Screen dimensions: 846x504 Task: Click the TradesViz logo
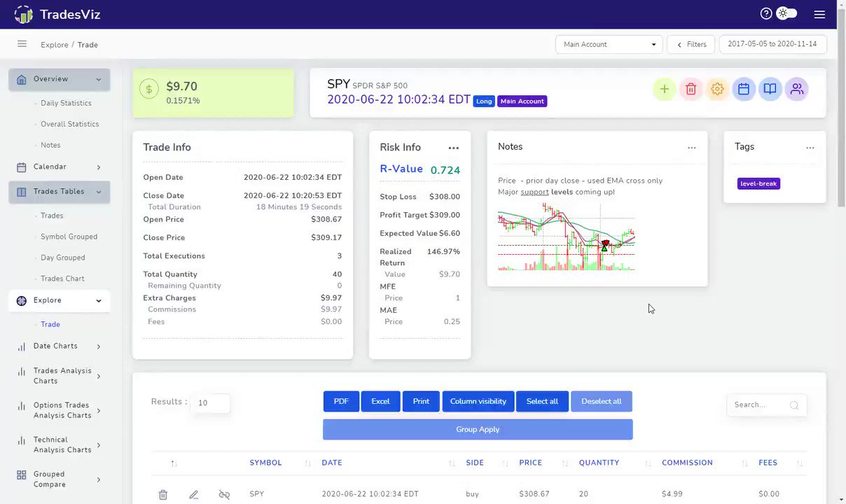58,14
